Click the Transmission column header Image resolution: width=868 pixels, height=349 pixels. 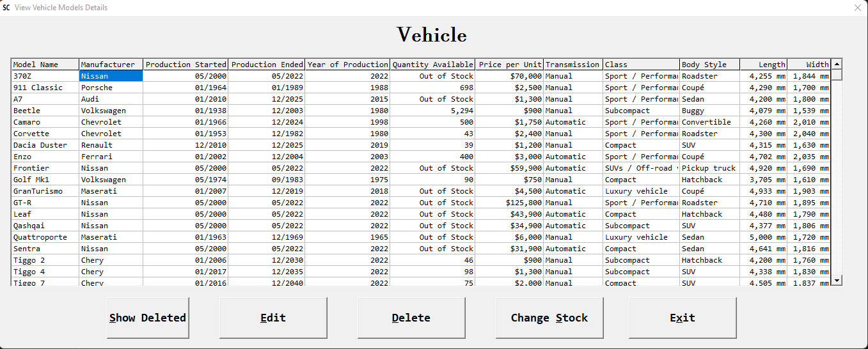pyautogui.click(x=573, y=65)
